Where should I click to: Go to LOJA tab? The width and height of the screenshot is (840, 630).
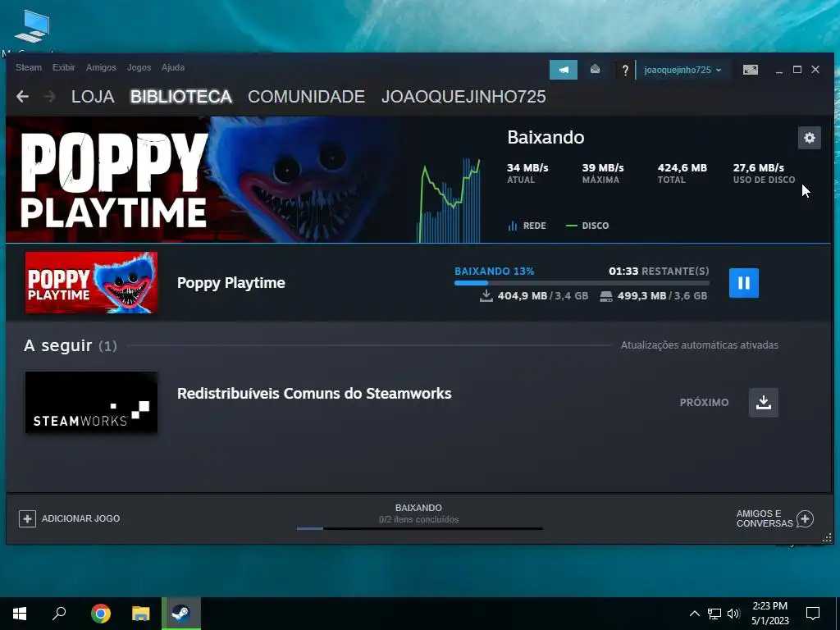[93, 97]
